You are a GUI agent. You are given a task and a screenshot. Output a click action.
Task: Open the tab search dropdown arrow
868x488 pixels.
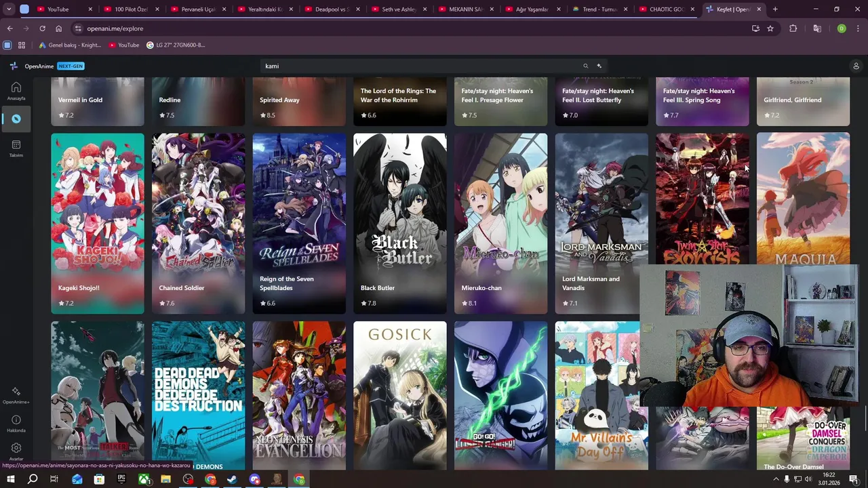point(8,9)
